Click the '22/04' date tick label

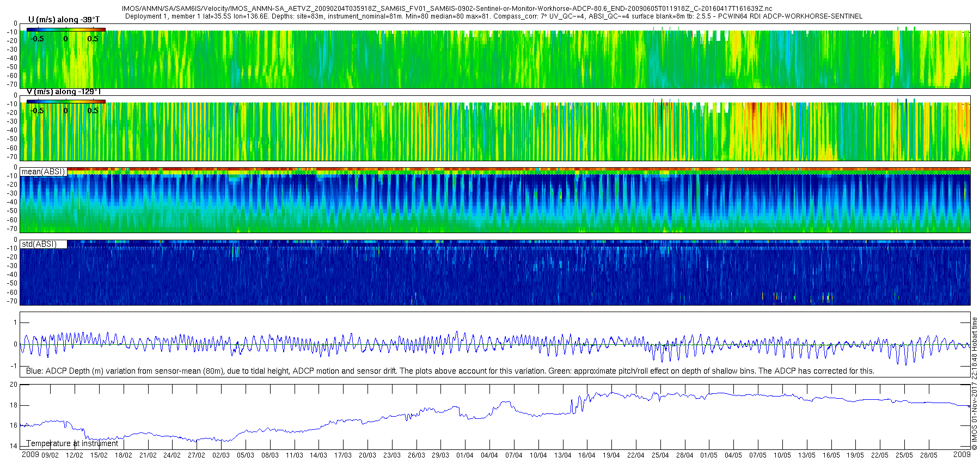pos(636,455)
